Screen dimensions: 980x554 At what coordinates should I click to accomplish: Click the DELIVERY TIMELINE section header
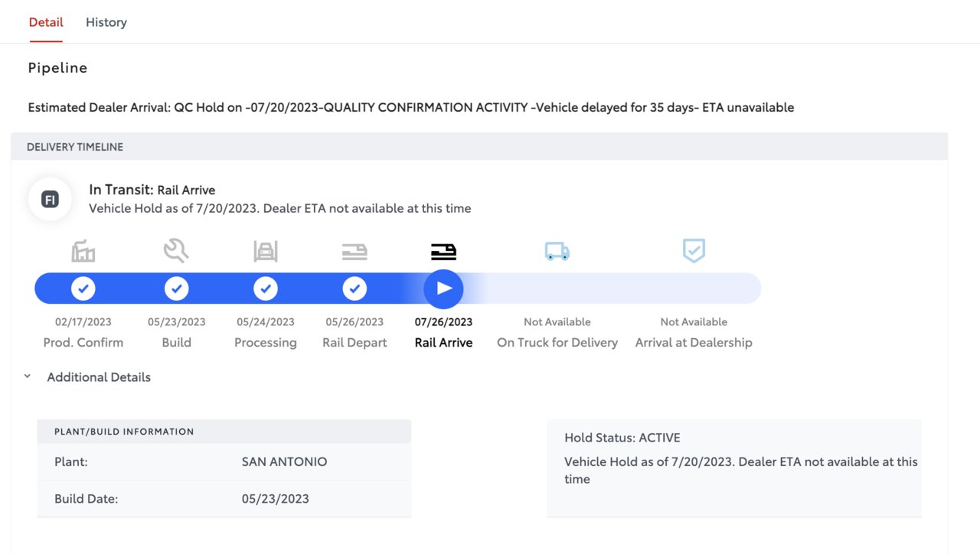(x=479, y=146)
